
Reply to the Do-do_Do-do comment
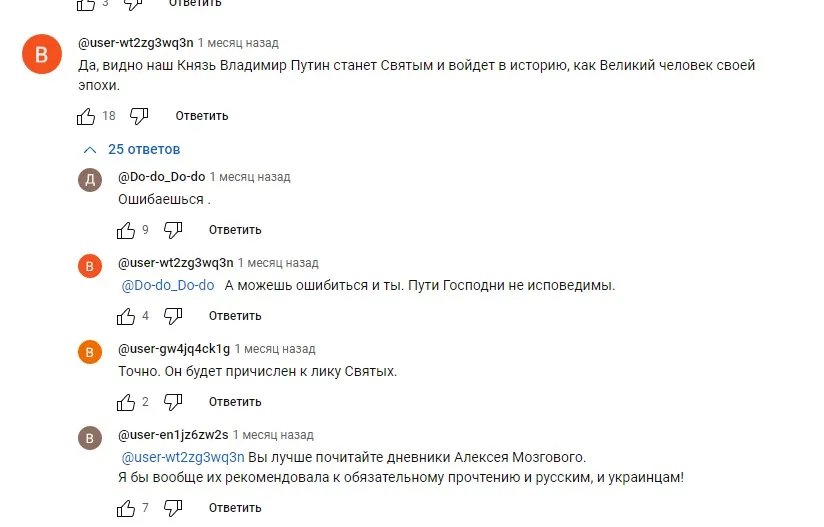pyautogui.click(x=235, y=230)
